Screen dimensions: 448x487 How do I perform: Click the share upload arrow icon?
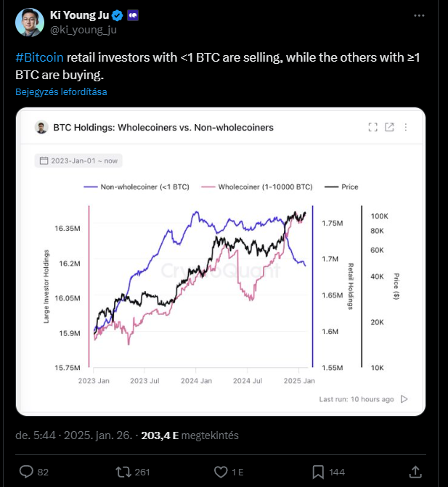[415, 472]
